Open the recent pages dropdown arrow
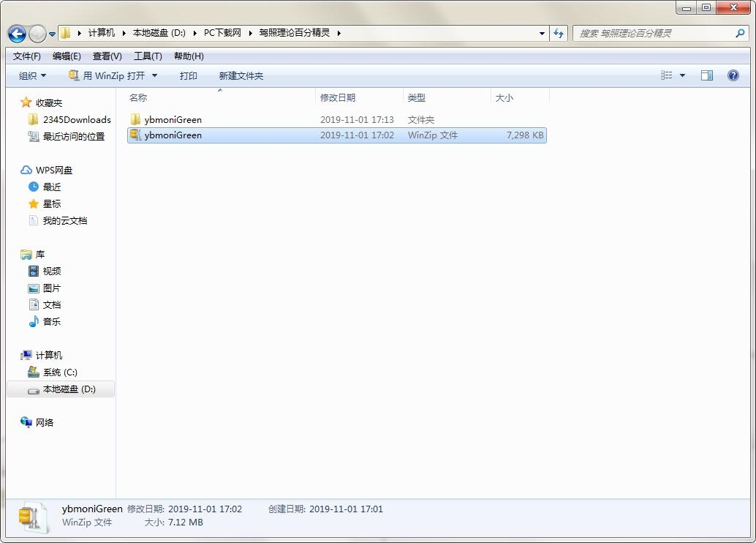Screen dimensions: 756x543 click(52, 34)
